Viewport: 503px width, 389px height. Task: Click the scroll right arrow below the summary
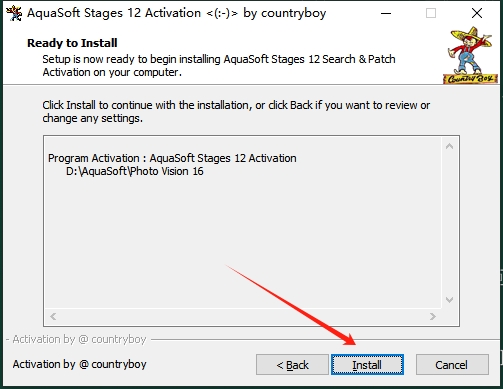click(433, 316)
